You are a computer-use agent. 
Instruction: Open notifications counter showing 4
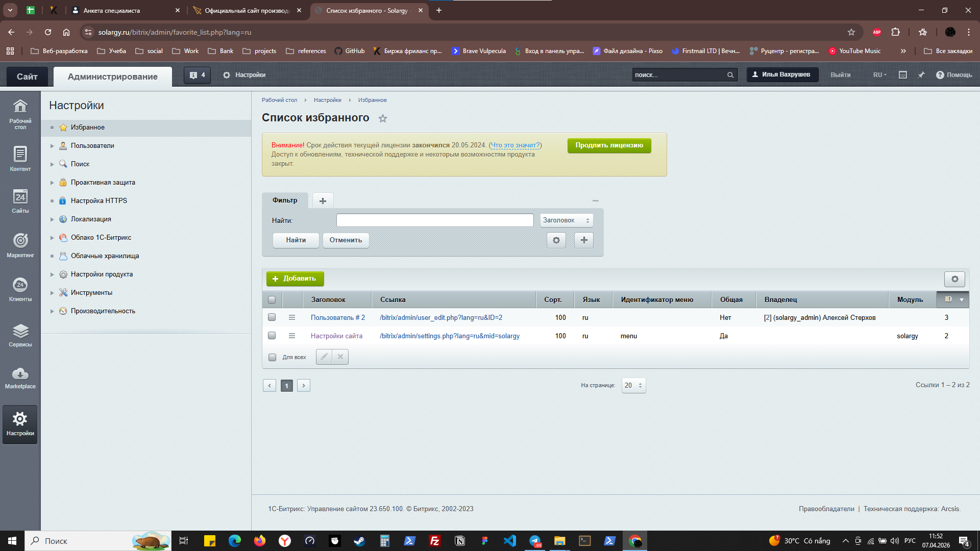tap(197, 75)
